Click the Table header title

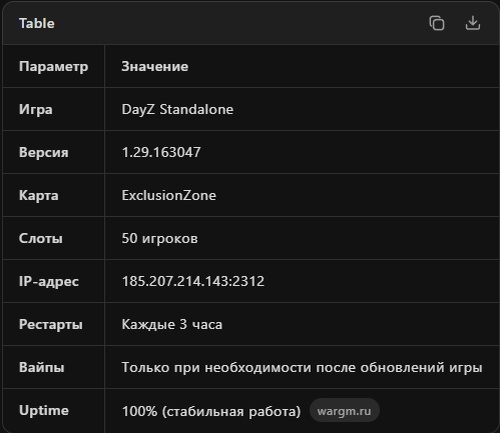point(37,23)
